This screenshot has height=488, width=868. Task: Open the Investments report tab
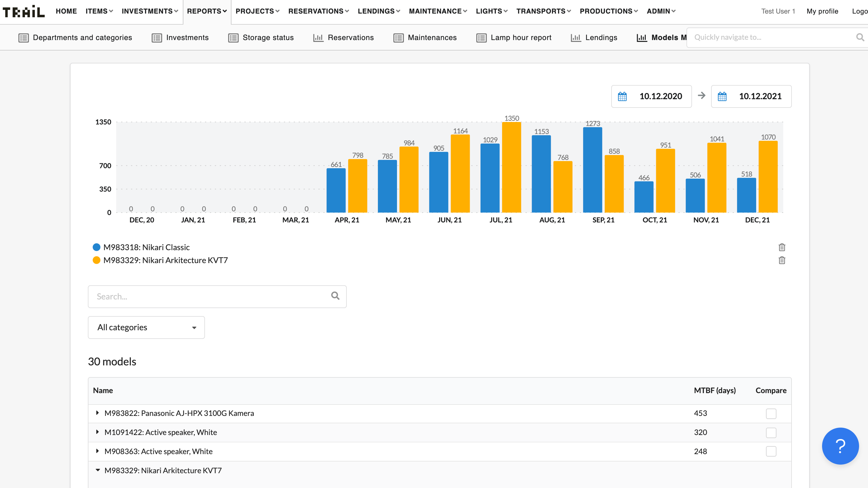click(x=180, y=38)
